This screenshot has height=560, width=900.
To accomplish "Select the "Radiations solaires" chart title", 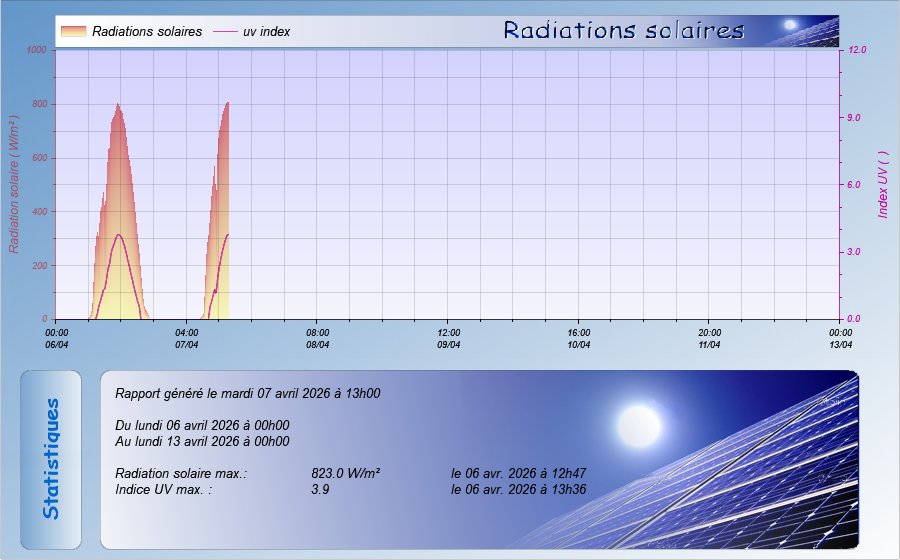I will [624, 30].
